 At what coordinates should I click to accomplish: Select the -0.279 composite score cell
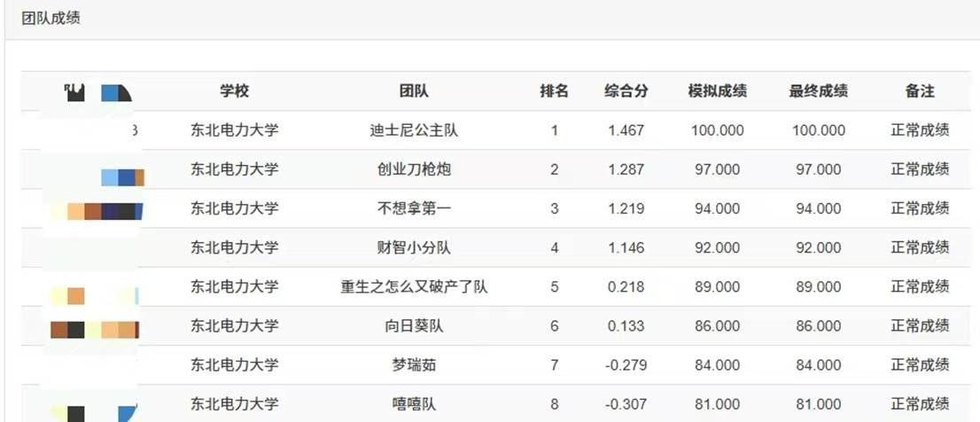(x=626, y=364)
